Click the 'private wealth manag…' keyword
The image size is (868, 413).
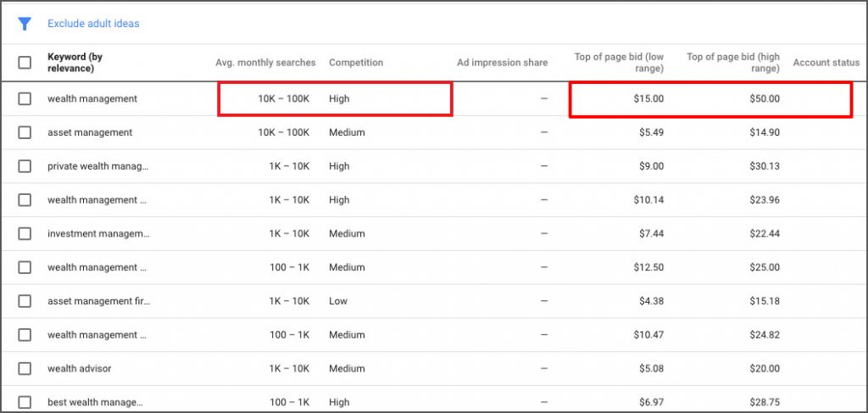click(x=98, y=166)
